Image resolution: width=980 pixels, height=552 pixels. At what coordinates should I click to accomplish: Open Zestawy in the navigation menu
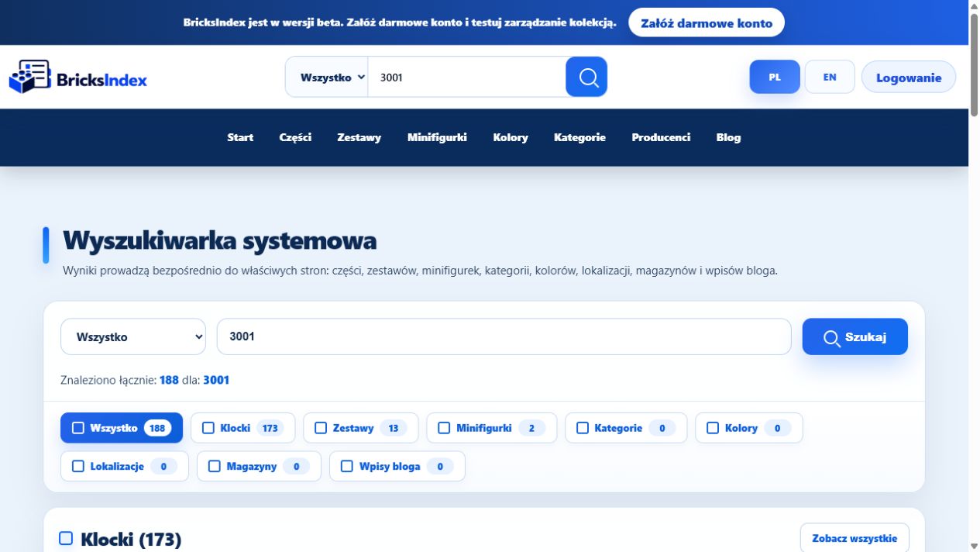tap(359, 137)
